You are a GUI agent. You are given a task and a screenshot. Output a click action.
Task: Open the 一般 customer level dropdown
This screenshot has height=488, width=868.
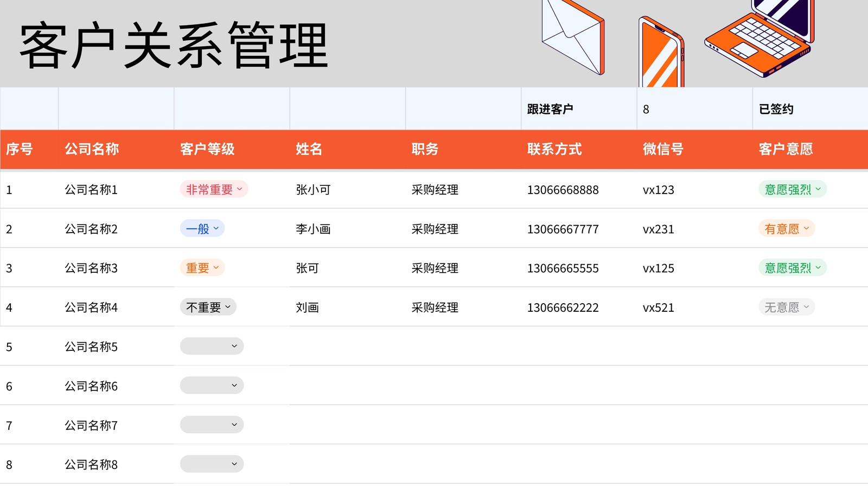tap(202, 229)
